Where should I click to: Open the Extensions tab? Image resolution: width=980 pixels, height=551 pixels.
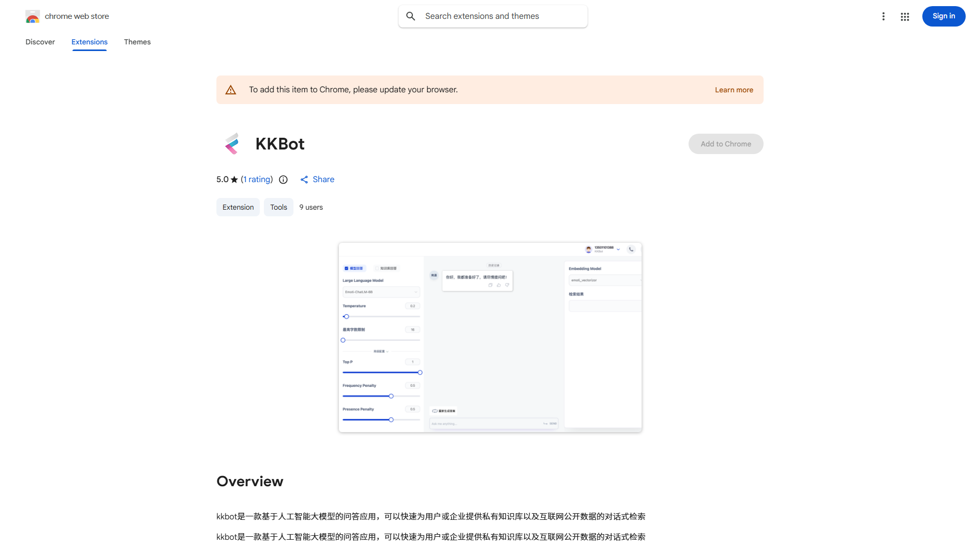[x=89, y=42]
